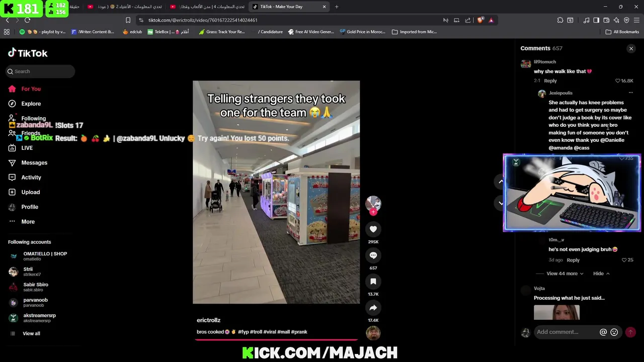Go to previous video with up chevron
Image resolution: width=644 pixels, height=362 pixels.
click(501, 182)
